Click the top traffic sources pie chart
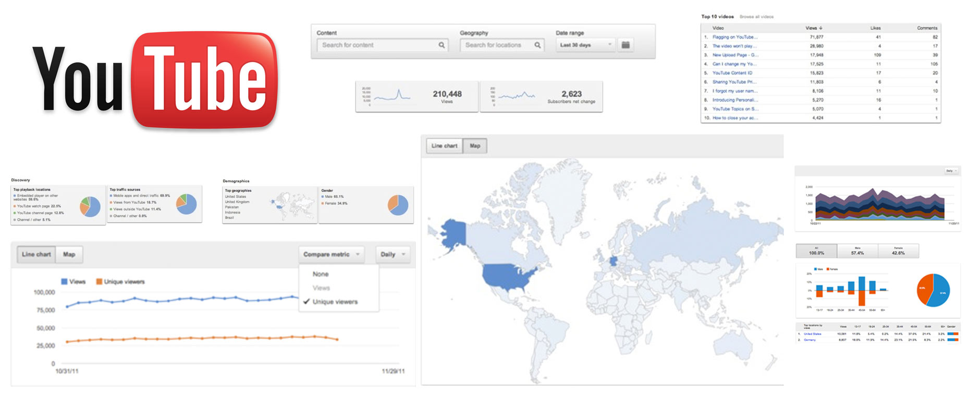 (187, 204)
